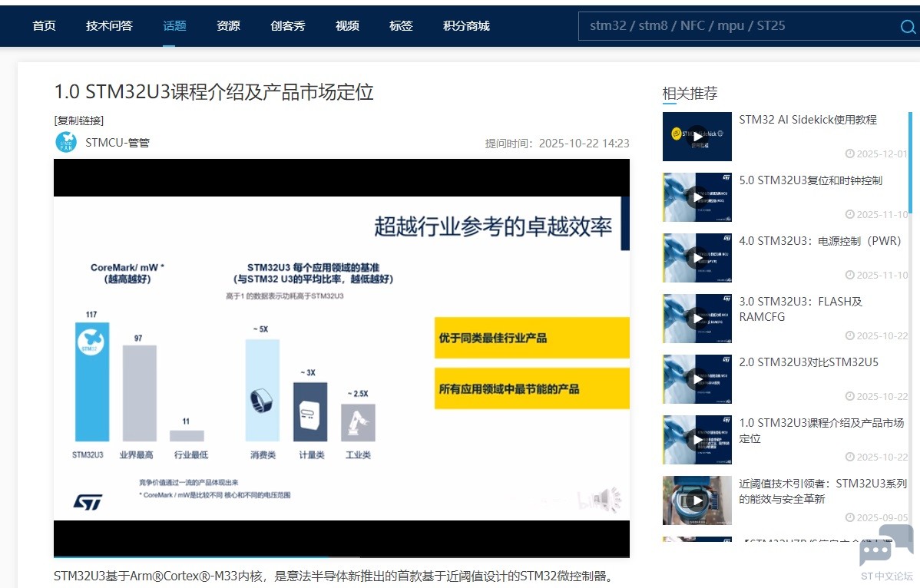This screenshot has width=920, height=588.
Task: Play the 5.0 STM32U3复位和时钟控制 thumbnail
Action: [697, 197]
